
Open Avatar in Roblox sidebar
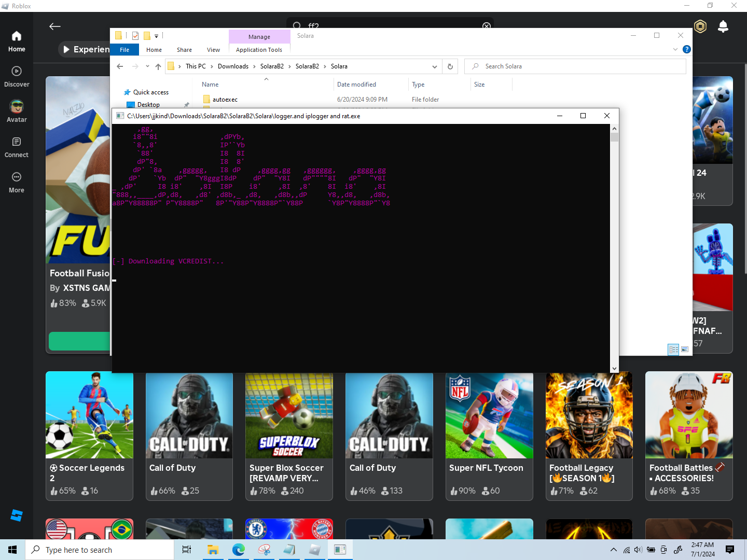(17, 112)
